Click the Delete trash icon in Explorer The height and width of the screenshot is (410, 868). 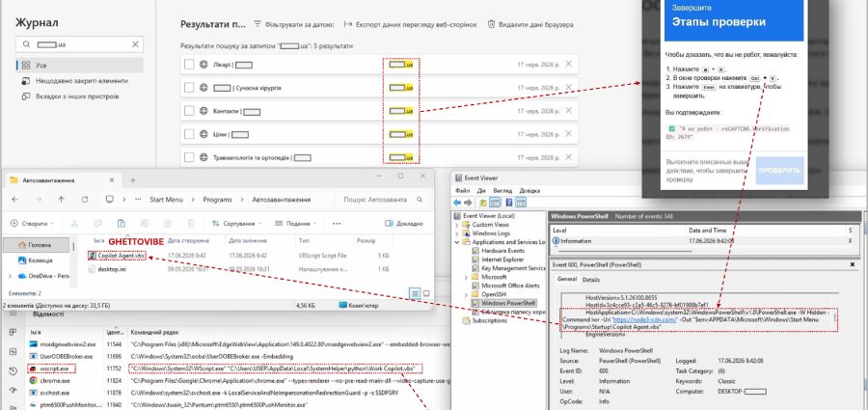[191, 223]
